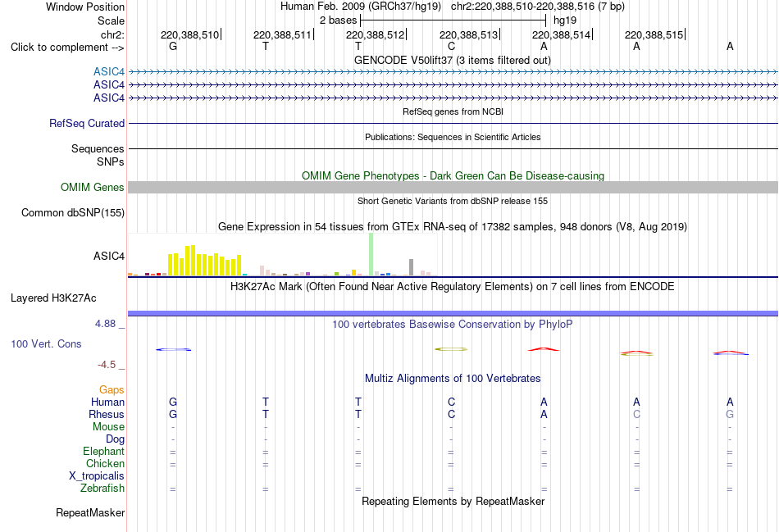Open the RefSeq Curated track label
Image resolution: width=779 pixels, height=532 pixels.
pos(87,123)
